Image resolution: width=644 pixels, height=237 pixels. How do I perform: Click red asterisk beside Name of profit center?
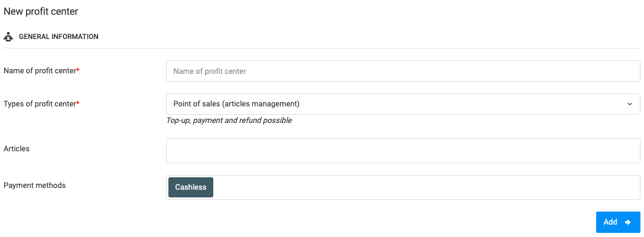pyautogui.click(x=78, y=70)
